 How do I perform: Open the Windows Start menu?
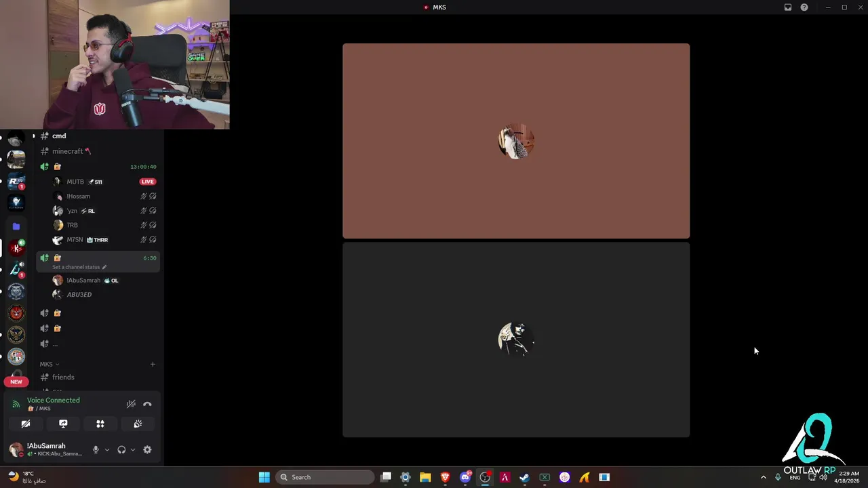point(264,477)
